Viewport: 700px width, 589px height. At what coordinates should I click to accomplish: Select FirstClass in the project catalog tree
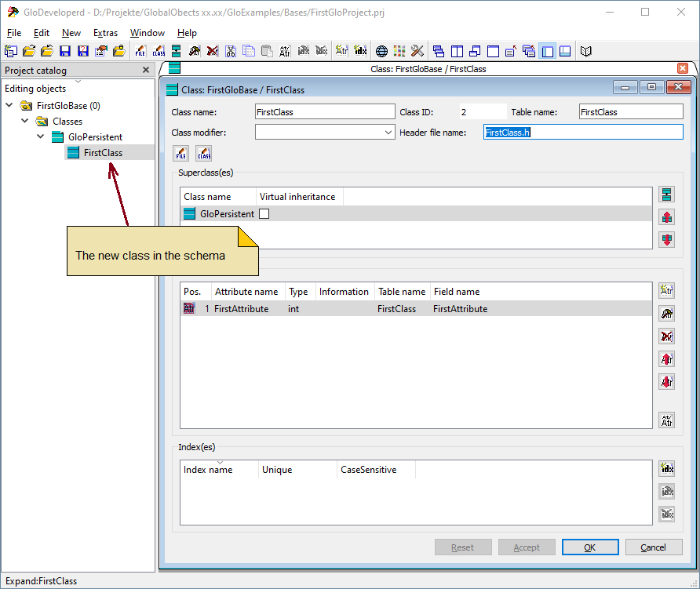pyautogui.click(x=103, y=153)
